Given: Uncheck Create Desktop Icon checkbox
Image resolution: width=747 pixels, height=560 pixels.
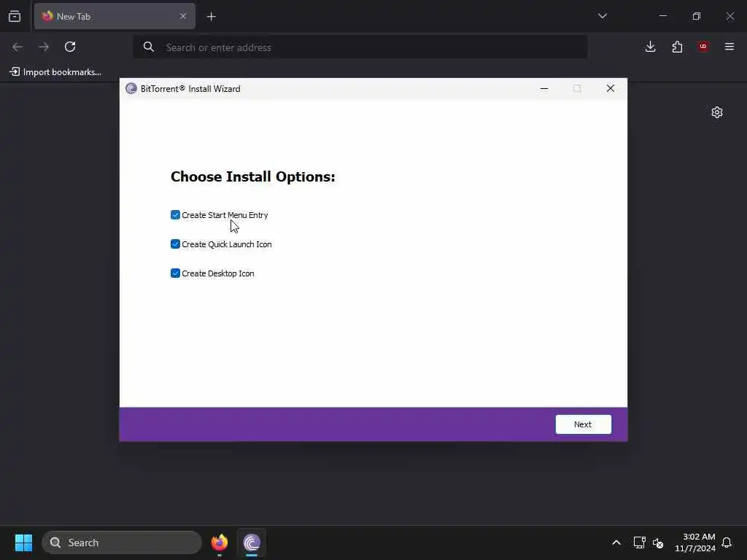Looking at the screenshot, I should [x=175, y=273].
